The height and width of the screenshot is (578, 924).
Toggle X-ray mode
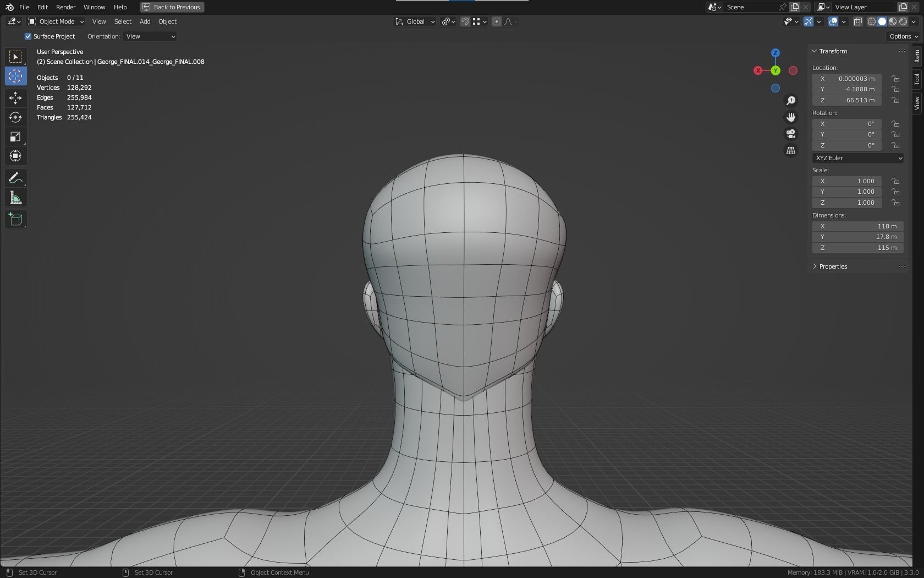coord(857,21)
